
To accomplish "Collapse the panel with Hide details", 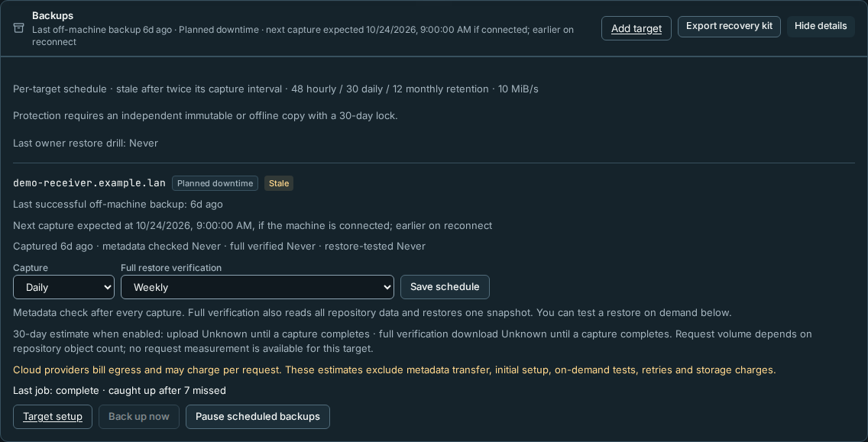I will pyautogui.click(x=821, y=27).
